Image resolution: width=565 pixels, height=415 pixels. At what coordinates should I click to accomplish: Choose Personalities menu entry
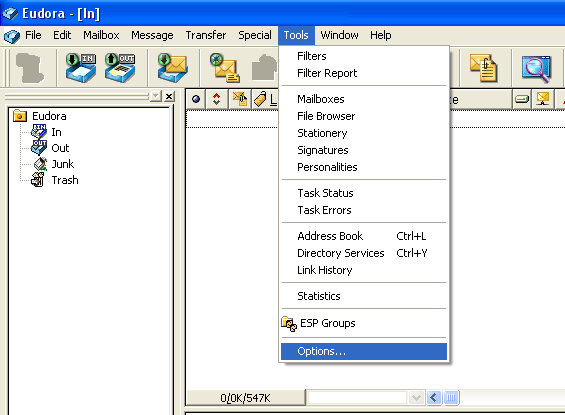click(x=364, y=167)
